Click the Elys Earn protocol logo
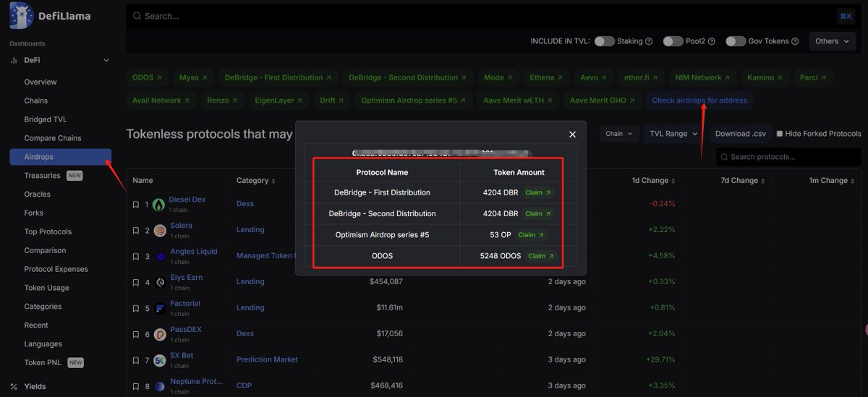The image size is (868, 397). [160, 283]
